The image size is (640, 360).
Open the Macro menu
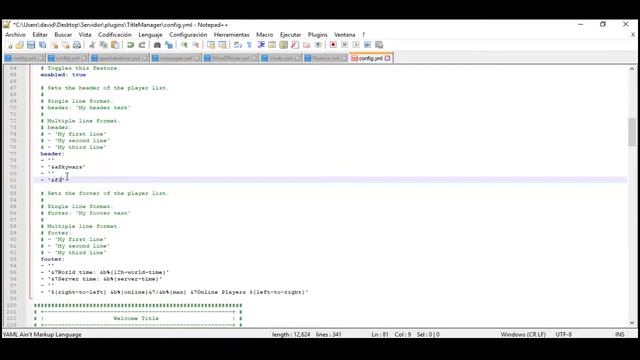[x=264, y=35]
